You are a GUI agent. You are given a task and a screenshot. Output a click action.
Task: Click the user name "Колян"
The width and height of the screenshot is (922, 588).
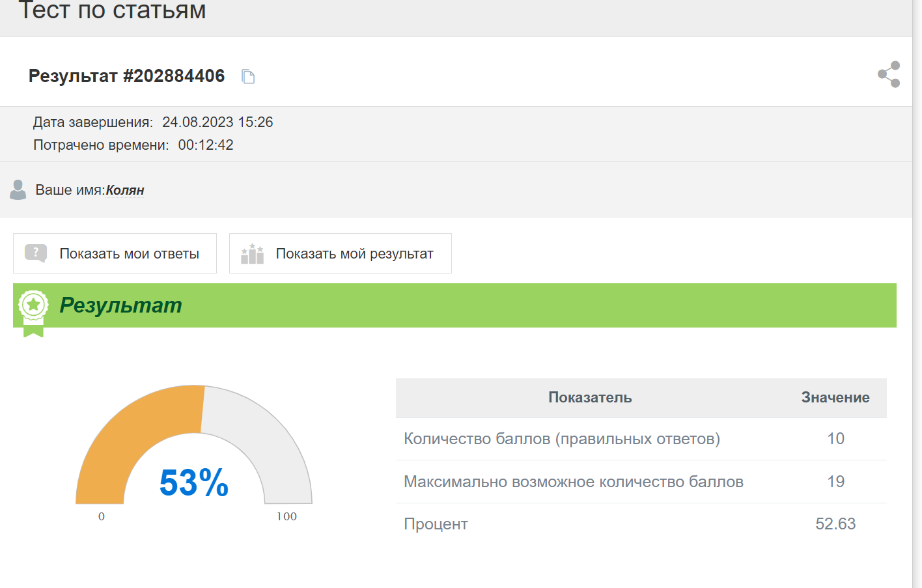(125, 190)
